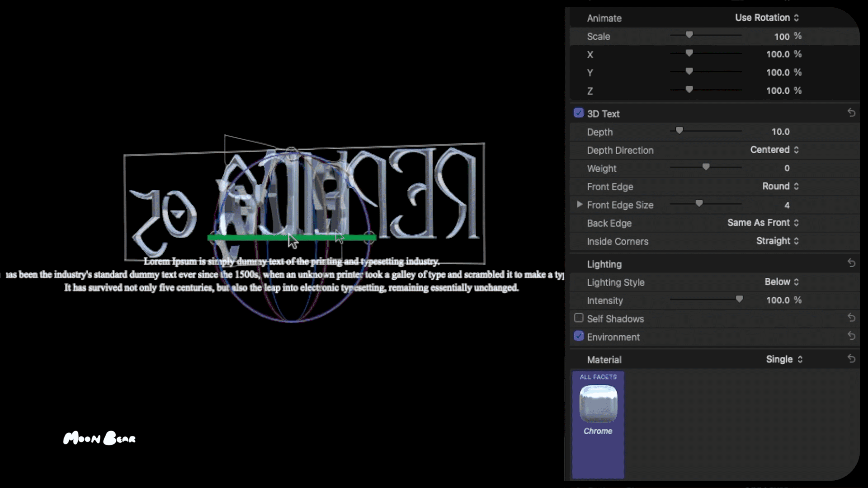Click the Depth value field showing 10.0
The height and width of the screenshot is (488, 868).
781,132
